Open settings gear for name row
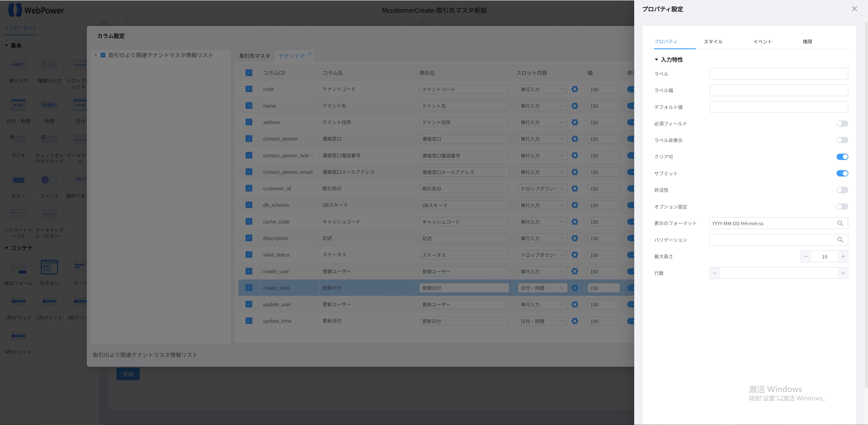The width and height of the screenshot is (868, 425). pos(575,106)
